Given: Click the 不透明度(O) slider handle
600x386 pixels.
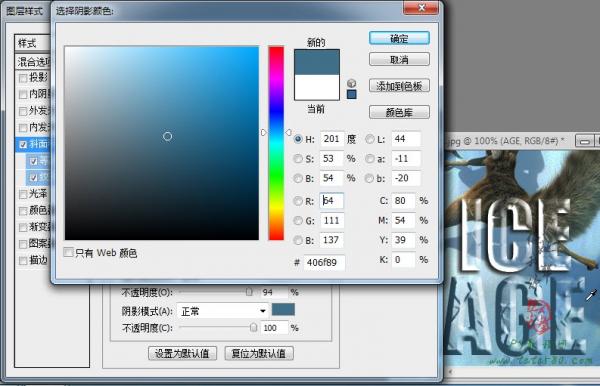Looking at the screenshot, I should 249,292.
